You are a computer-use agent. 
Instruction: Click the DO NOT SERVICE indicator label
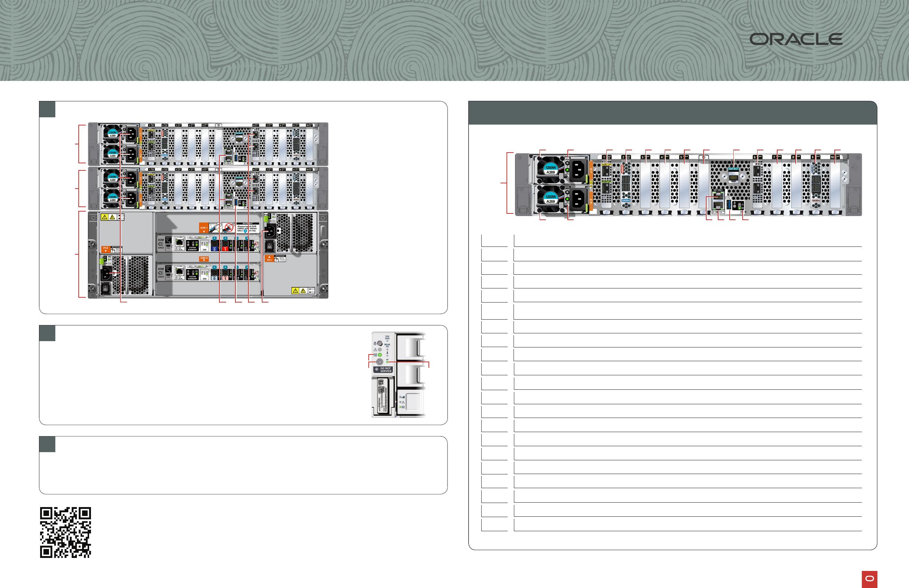(x=384, y=370)
